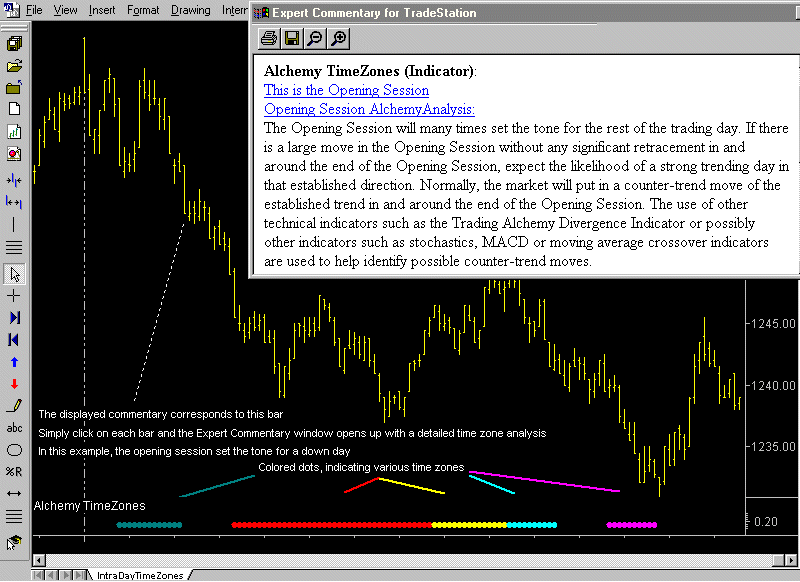The width and height of the screenshot is (800, 582).
Task: Click the document icon left of File menu
Action: click(12, 9)
